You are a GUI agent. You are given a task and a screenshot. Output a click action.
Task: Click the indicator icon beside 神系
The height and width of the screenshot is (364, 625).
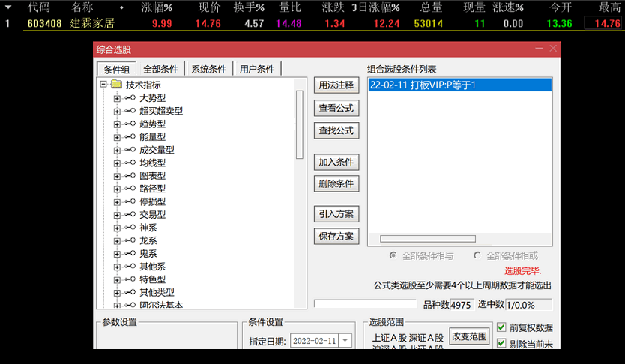pos(130,228)
